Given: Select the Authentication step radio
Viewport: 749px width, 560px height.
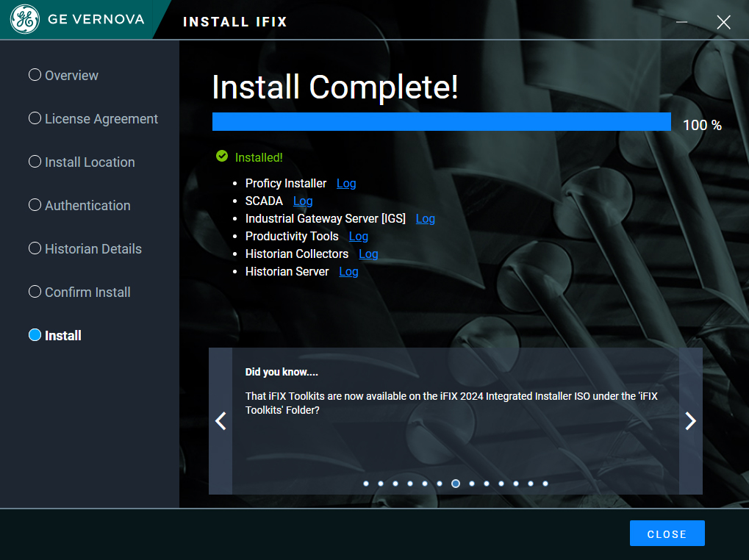Looking at the screenshot, I should [x=35, y=205].
